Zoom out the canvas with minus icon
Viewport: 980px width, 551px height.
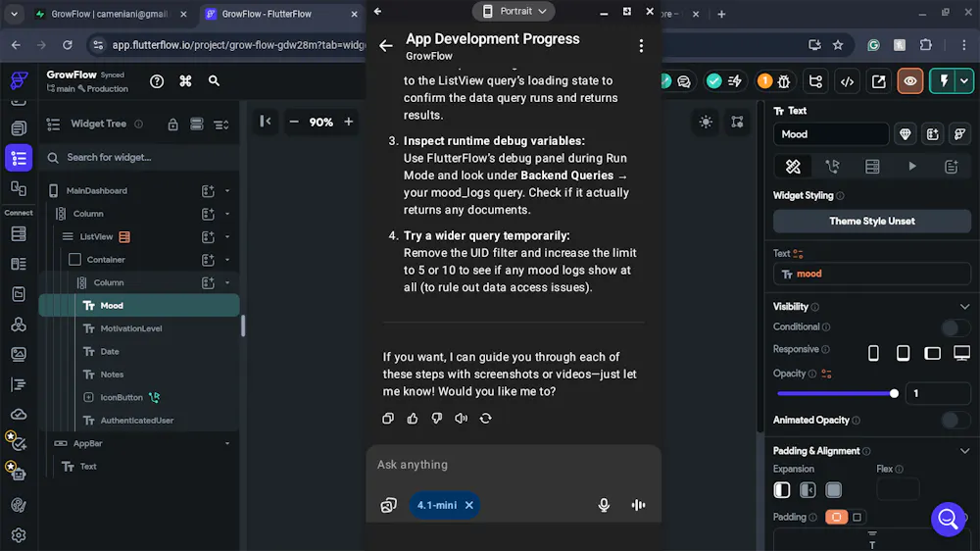[x=294, y=122]
